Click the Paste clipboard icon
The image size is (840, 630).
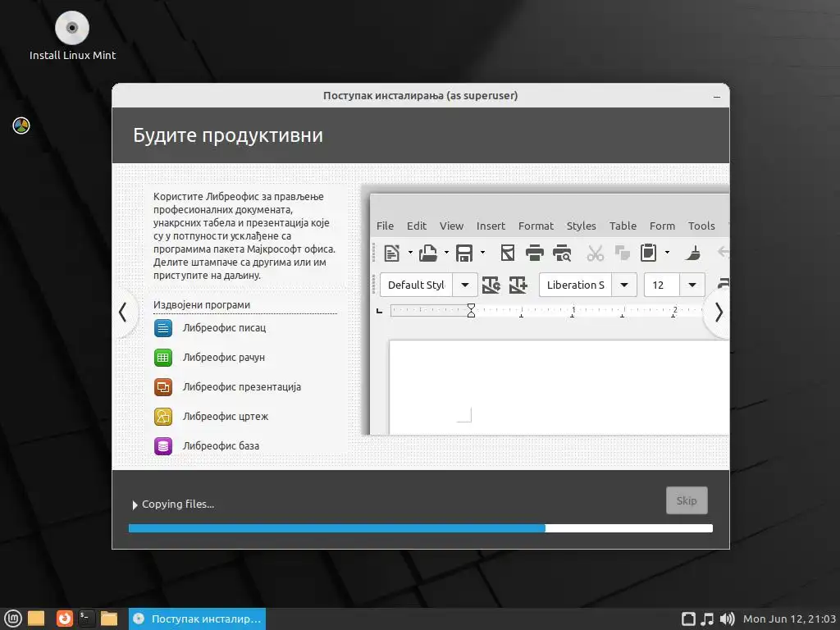(648, 253)
